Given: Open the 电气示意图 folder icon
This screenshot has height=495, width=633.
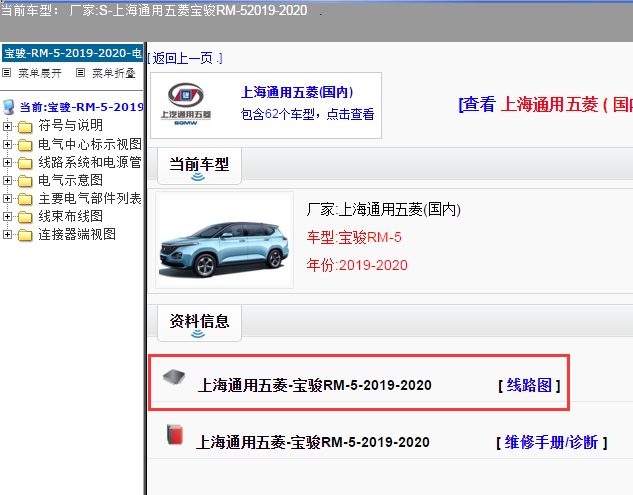Looking at the screenshot, I should pos(25,181).
